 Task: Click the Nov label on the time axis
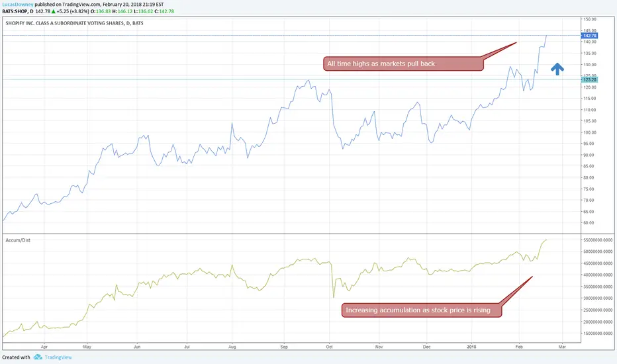[x=379, y=347]
